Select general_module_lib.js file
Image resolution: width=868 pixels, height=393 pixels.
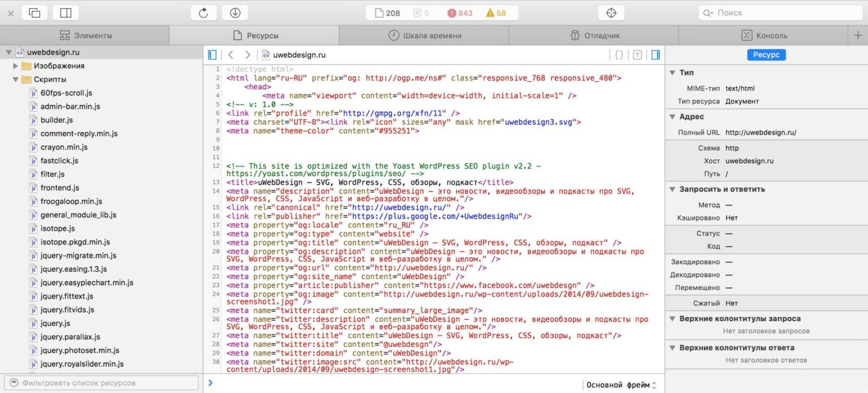click(x=78, y=215)
